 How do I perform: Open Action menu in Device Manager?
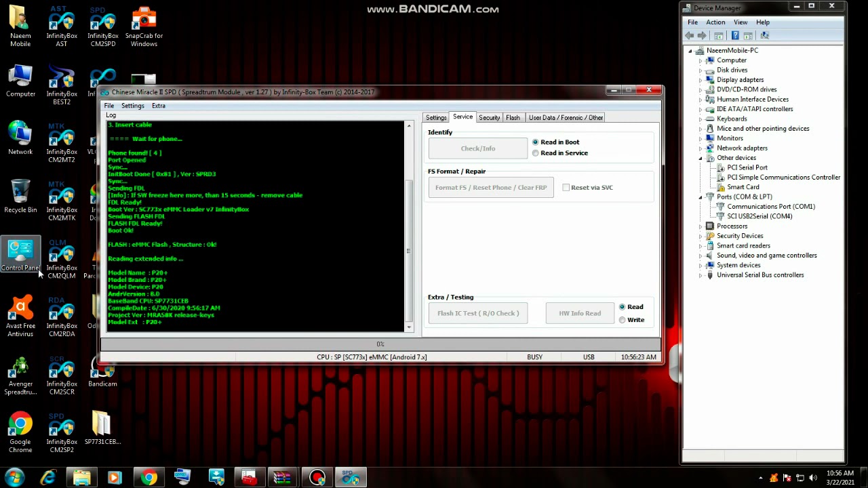715,22
